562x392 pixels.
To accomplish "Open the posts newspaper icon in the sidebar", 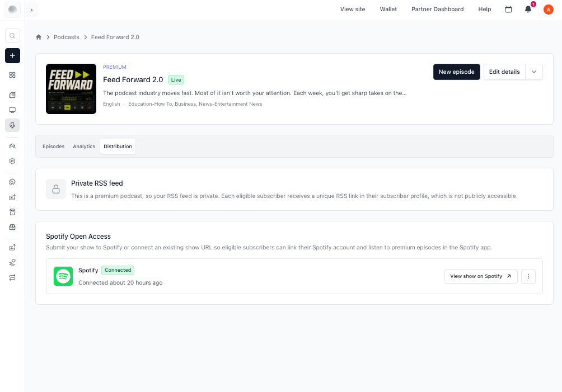I will click(12, 95).
